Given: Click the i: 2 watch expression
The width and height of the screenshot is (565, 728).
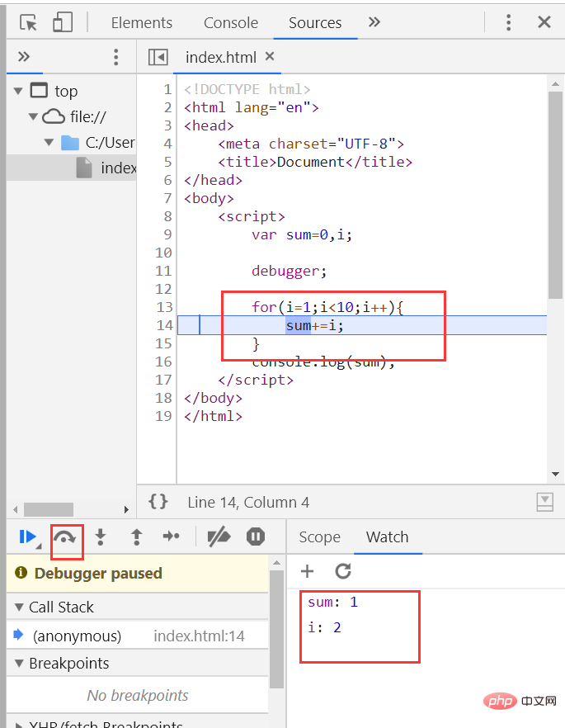Looking at the screenshot, I should coord(325,627).
